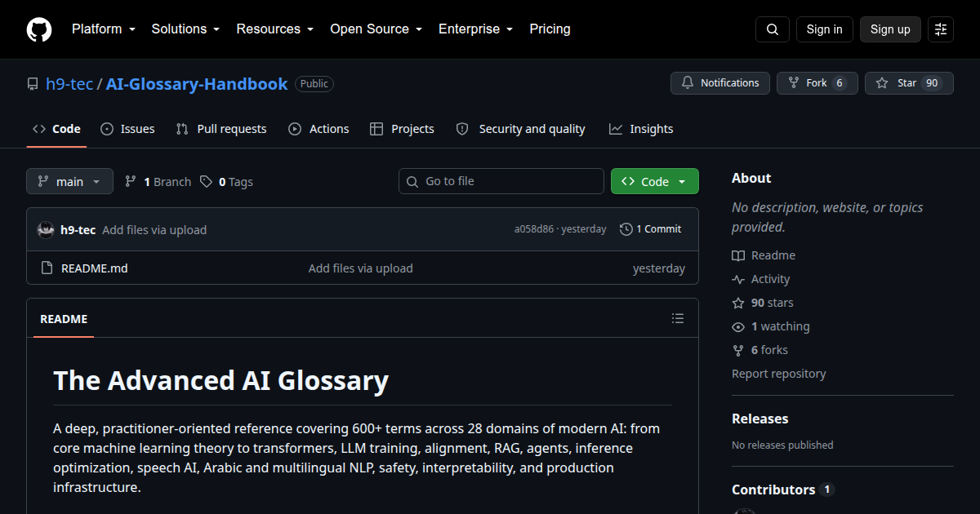980x514 pixels.
Task: Open the Readme sidebar link
Action: 764,255
